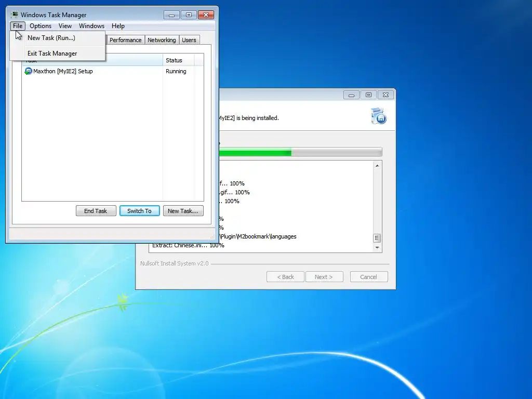Click the Status column header
Image resolution: width=532 pixels, height=399 pixels.
[179, 60]
